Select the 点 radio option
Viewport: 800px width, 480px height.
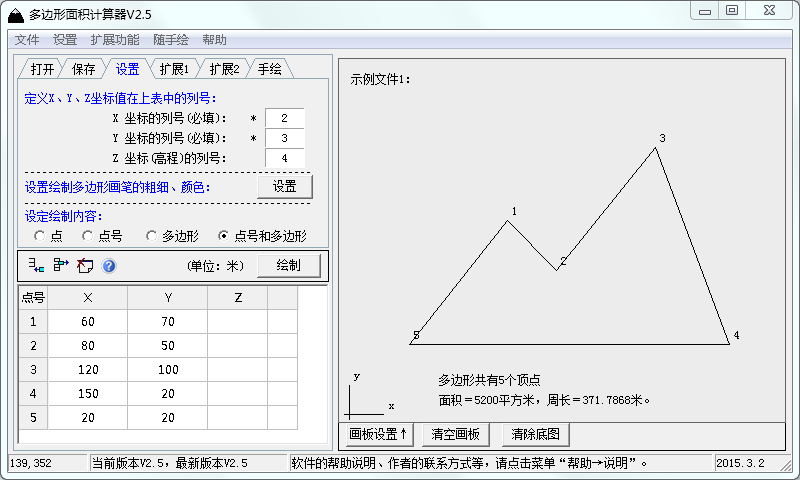click(x=40, y=236)
